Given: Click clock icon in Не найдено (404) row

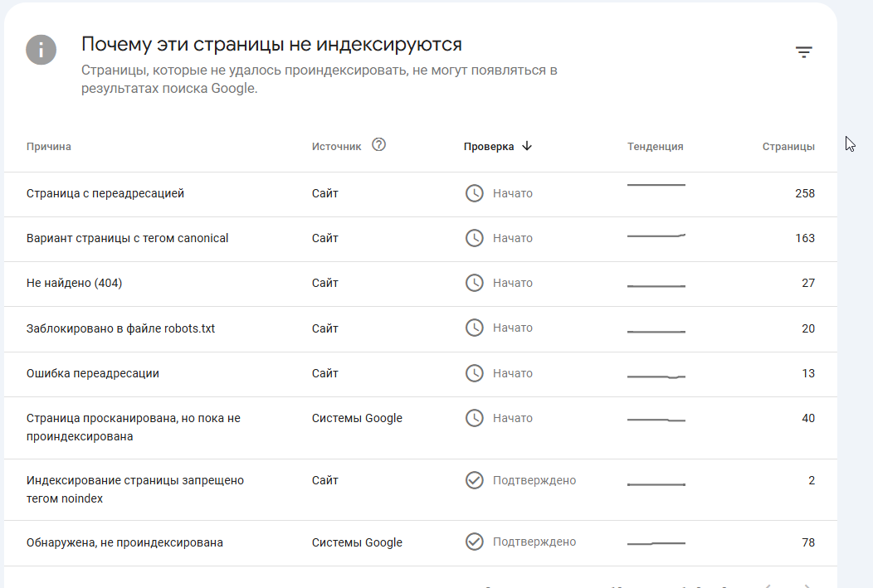Looking at the screenshot, I should tap(475, 283).
